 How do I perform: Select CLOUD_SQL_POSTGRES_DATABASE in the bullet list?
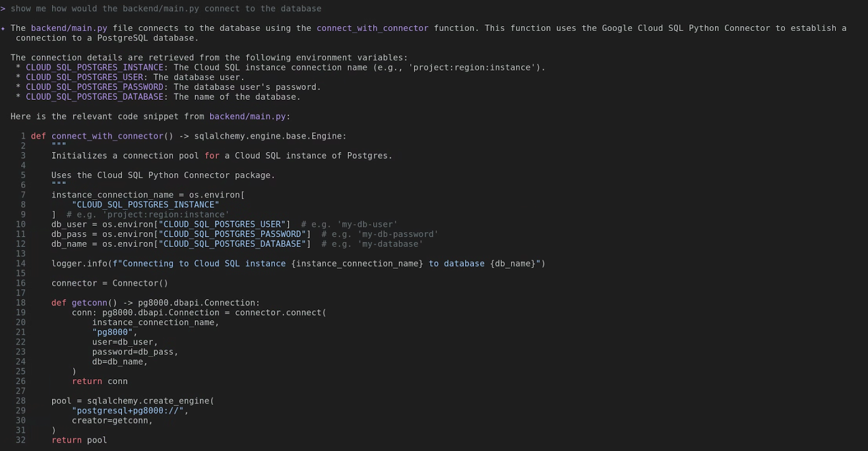[94, 97]
